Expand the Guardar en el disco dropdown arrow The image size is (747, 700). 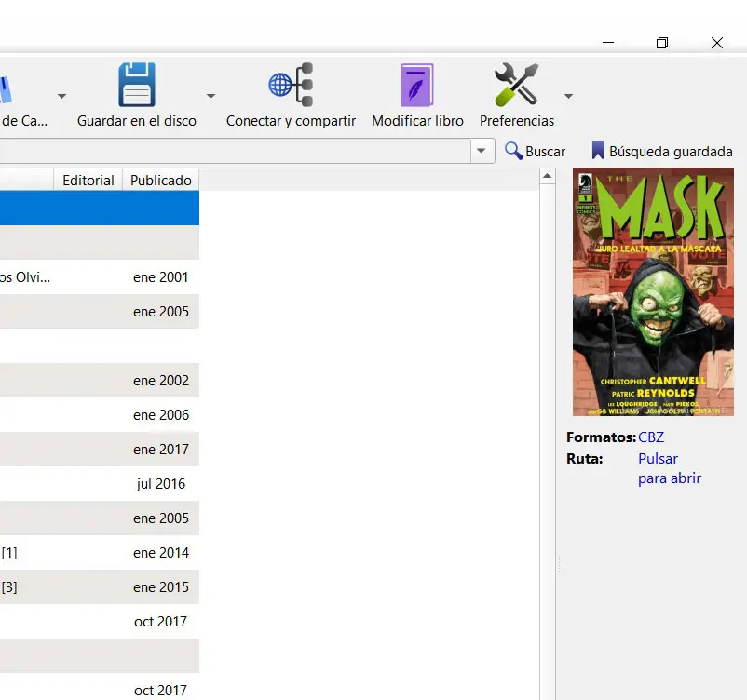coord(211,96)
